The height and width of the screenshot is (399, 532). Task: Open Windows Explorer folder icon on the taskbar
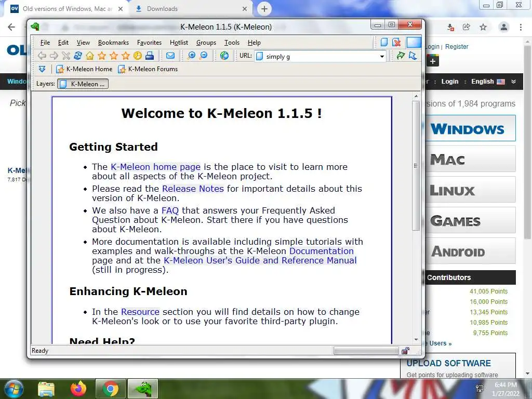[46, 389]
